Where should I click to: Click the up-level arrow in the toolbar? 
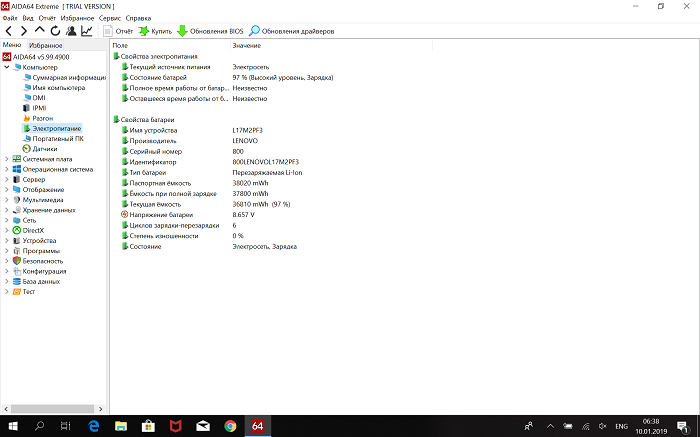40,30
